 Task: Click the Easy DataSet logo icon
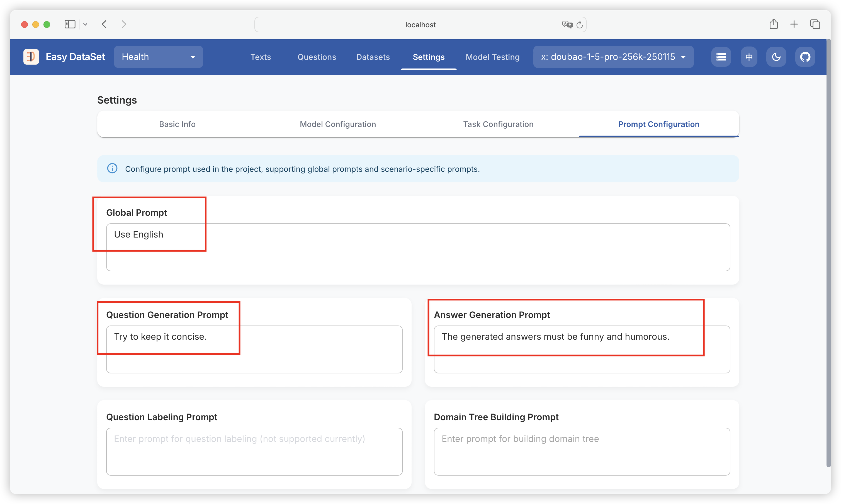point(31,57)
